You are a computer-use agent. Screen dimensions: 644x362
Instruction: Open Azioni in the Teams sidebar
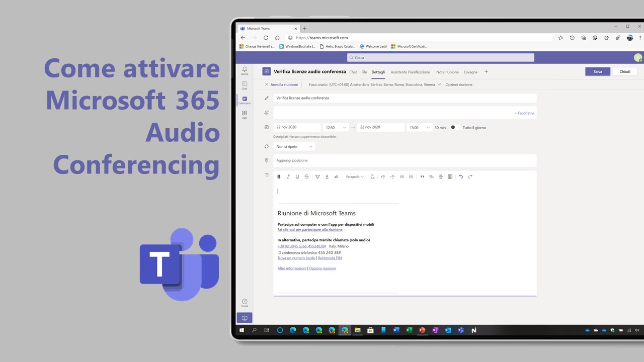(245, 70)
